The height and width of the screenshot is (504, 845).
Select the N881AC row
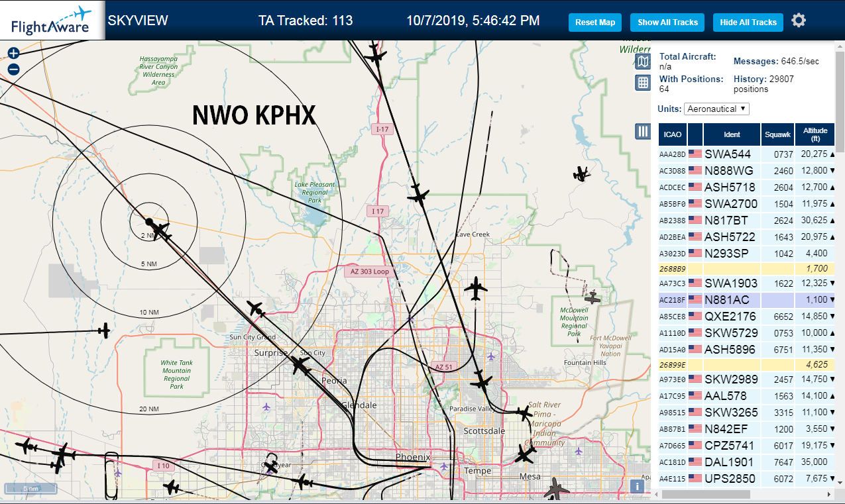coord(747,300)
